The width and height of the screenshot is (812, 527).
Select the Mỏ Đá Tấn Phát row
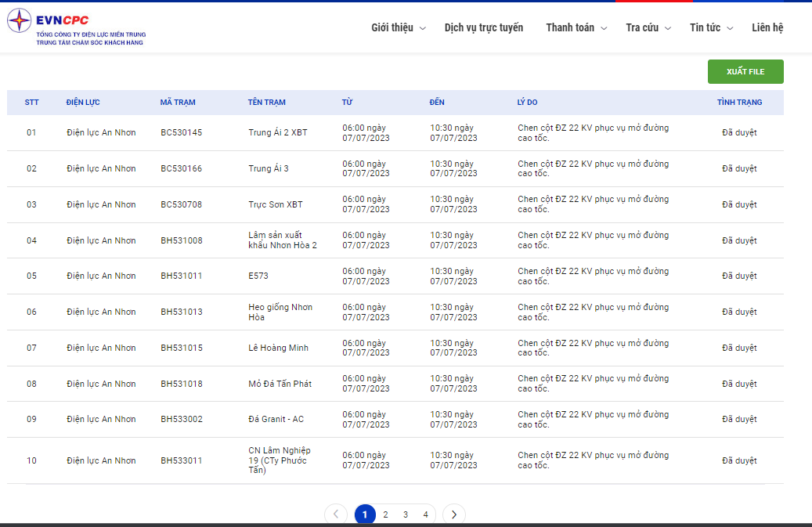click(x=395, y=384)
